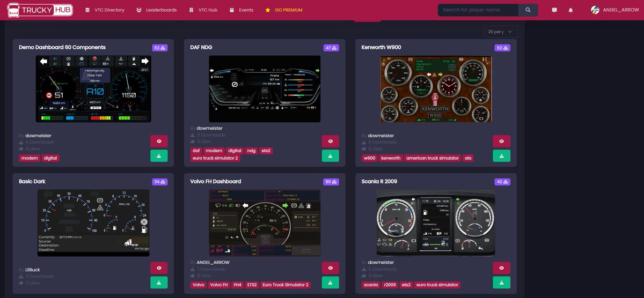Select the 'american truck simulator' tag
Image resolution: width=644 pixels, height=298 pixels.
coord(433,158)
